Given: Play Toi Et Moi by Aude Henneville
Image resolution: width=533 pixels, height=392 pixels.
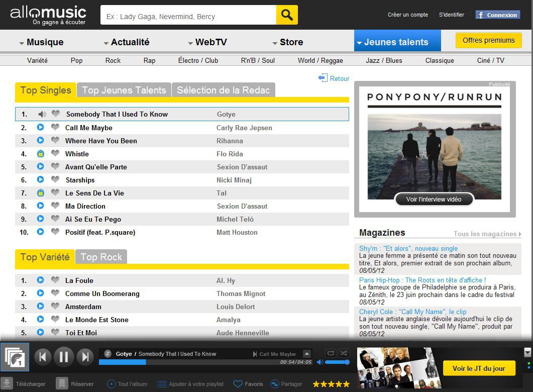Looking at the screenshot, I should [41, 332].
